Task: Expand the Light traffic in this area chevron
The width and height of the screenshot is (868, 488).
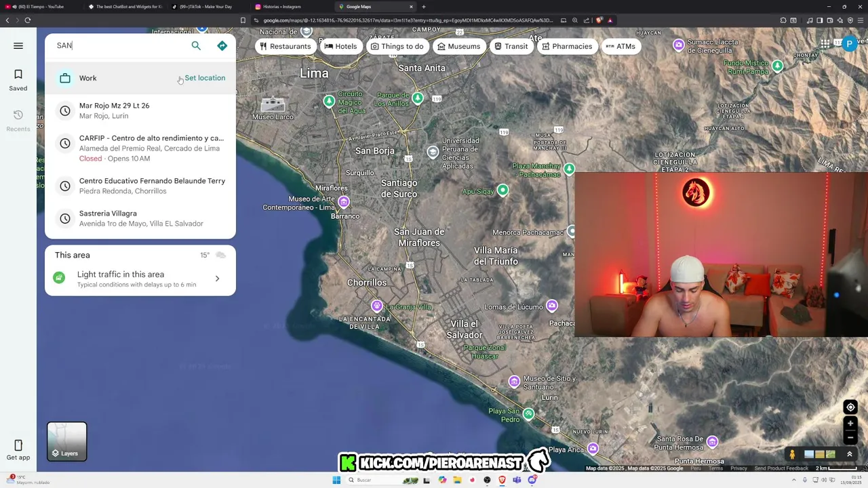Action: tap(217, 279)
